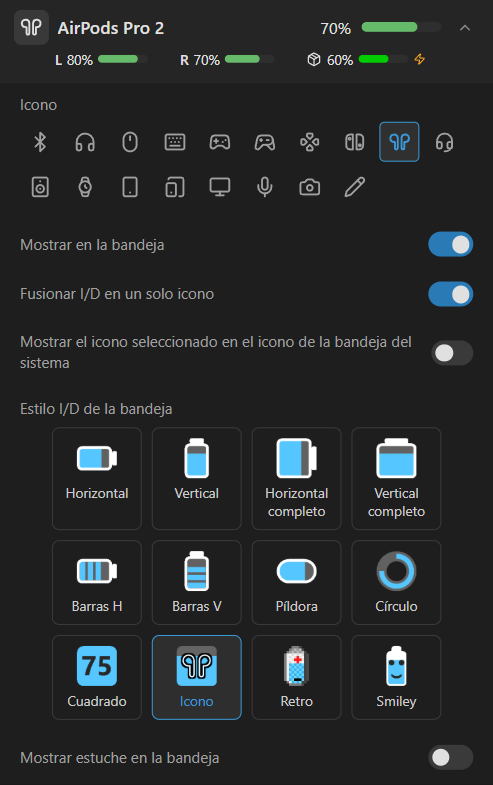This screenshot has height=785, width=493.
Task: Select the Bluetooth device icon
Action: (40, 142)
